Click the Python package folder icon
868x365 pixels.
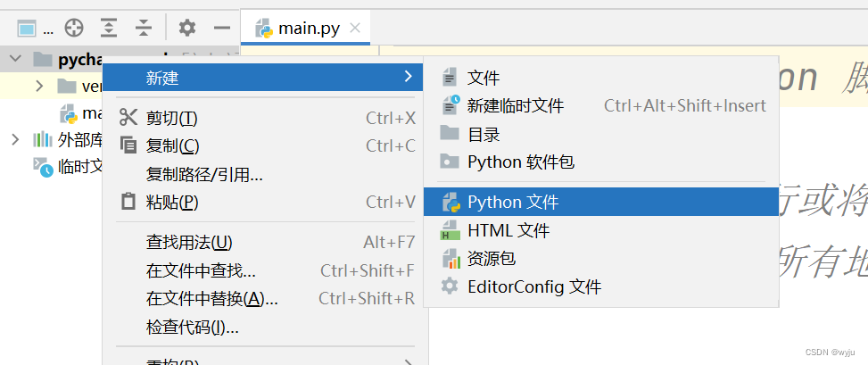[450, 162]
